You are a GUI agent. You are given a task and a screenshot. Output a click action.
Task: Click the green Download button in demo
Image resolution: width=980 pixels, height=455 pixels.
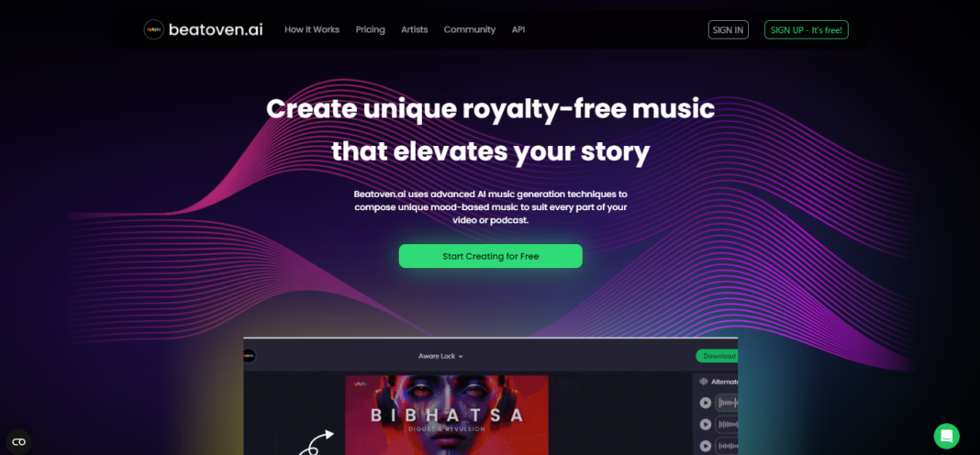tap(717, 356)
